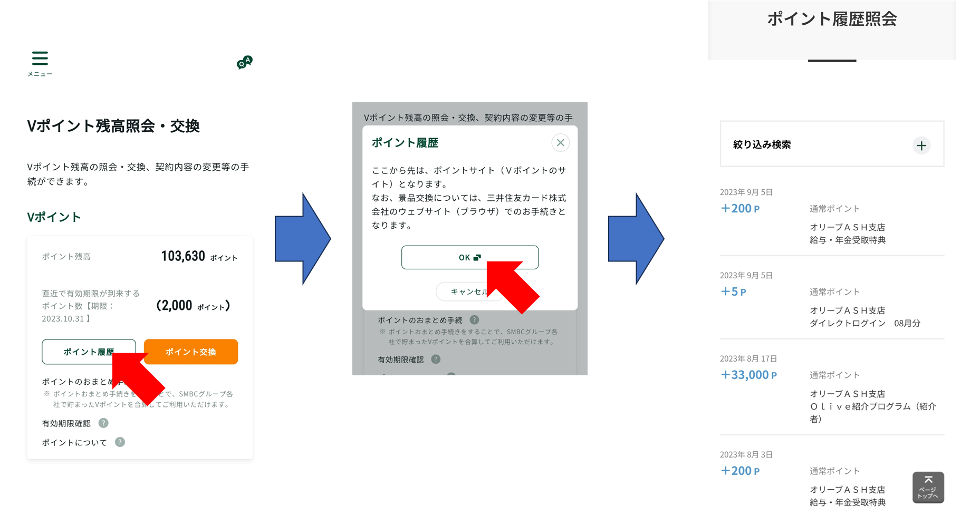Select the +33,000P Olive紹介プログラム entry
This screenshot has width=980, height=525.
pyautogui.click(x=831, y=390)
